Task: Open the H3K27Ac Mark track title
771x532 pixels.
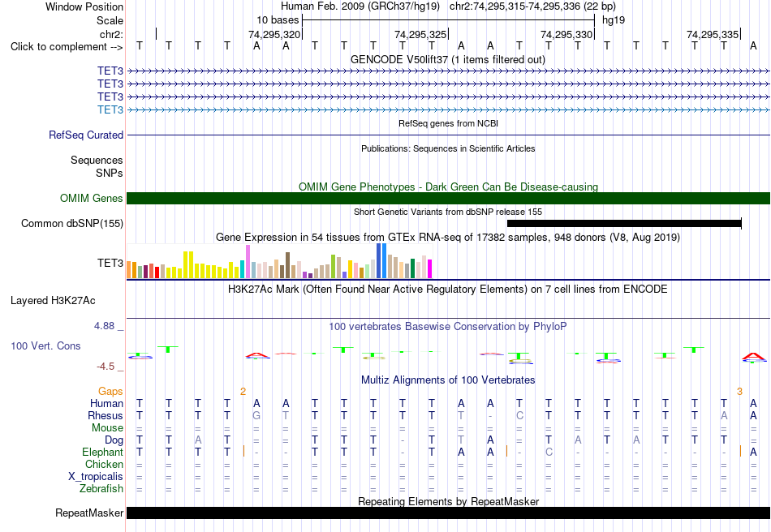Action: (x=448, y=289)
